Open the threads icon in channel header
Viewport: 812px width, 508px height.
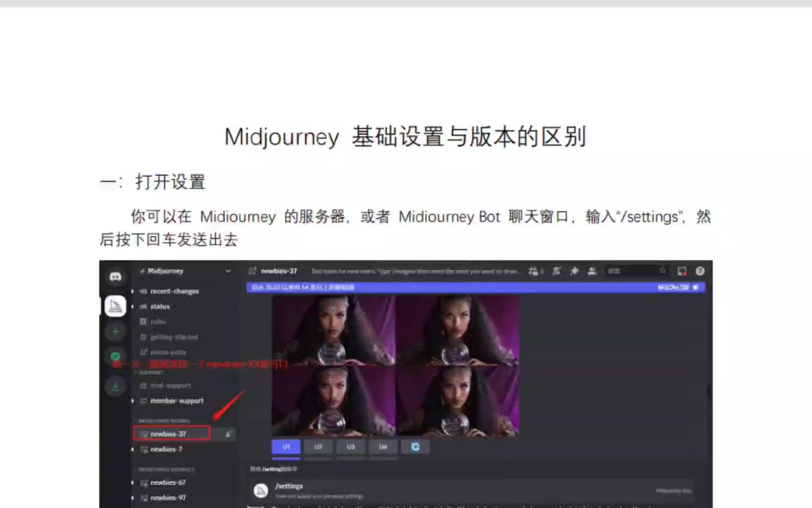pyautogui.click(x=535, y=271)
